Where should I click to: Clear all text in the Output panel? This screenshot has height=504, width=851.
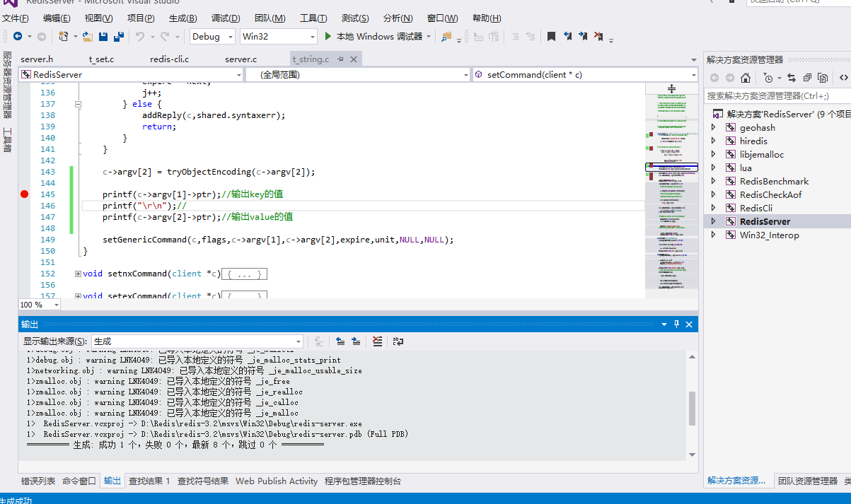pos(377,341)
